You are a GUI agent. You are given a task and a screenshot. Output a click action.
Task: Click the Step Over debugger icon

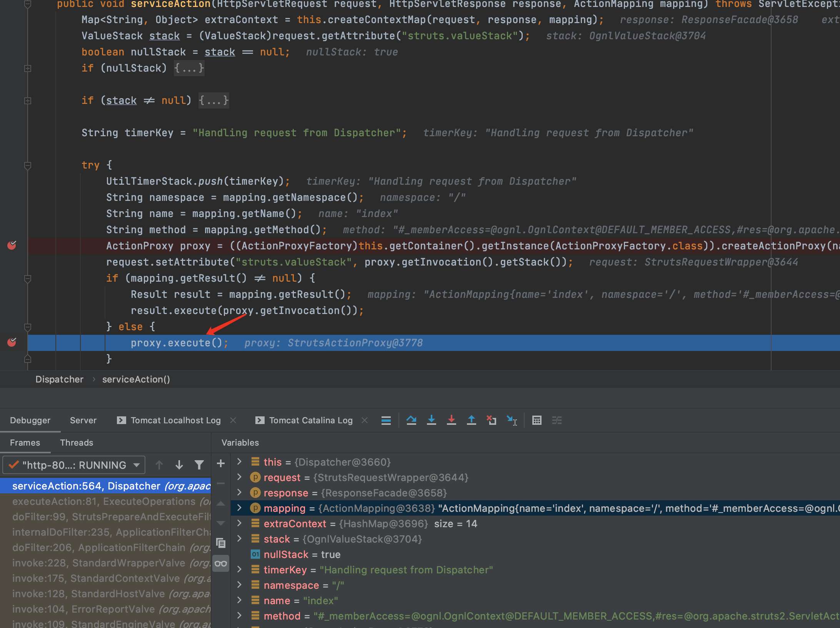412,420
